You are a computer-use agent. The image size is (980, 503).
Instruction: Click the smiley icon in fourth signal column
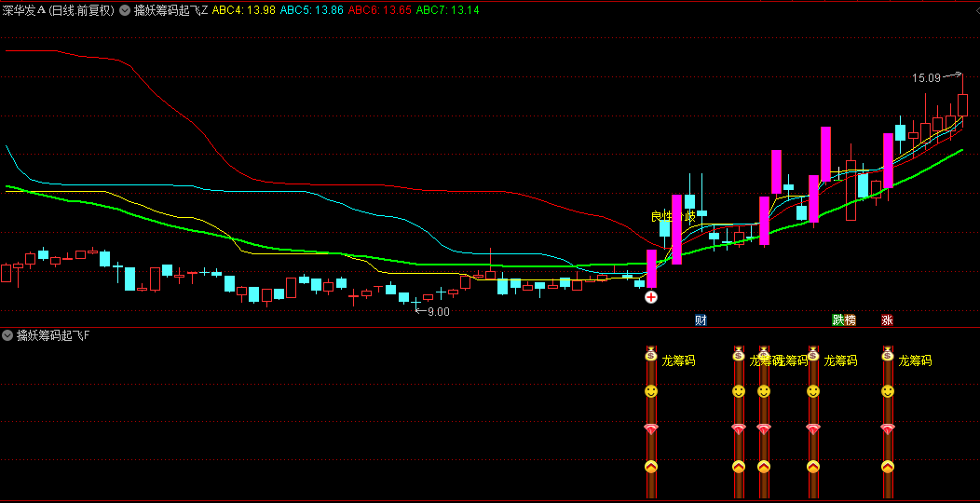(813, 391)
